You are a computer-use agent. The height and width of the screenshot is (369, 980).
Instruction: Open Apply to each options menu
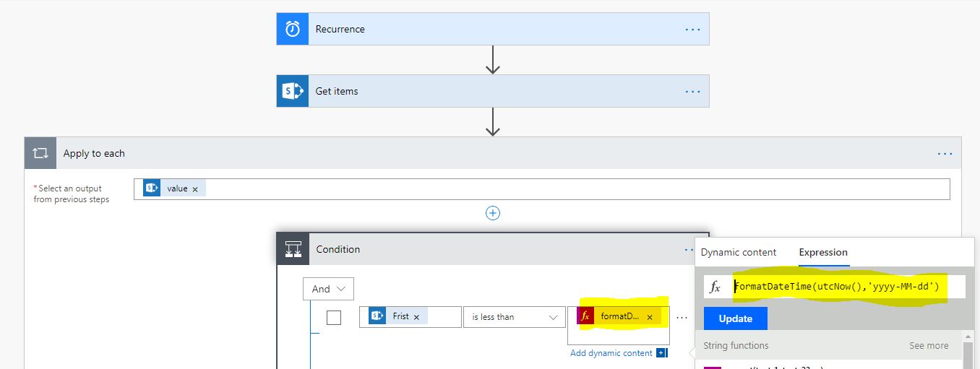pyautogui.click(x=945, y=154)
